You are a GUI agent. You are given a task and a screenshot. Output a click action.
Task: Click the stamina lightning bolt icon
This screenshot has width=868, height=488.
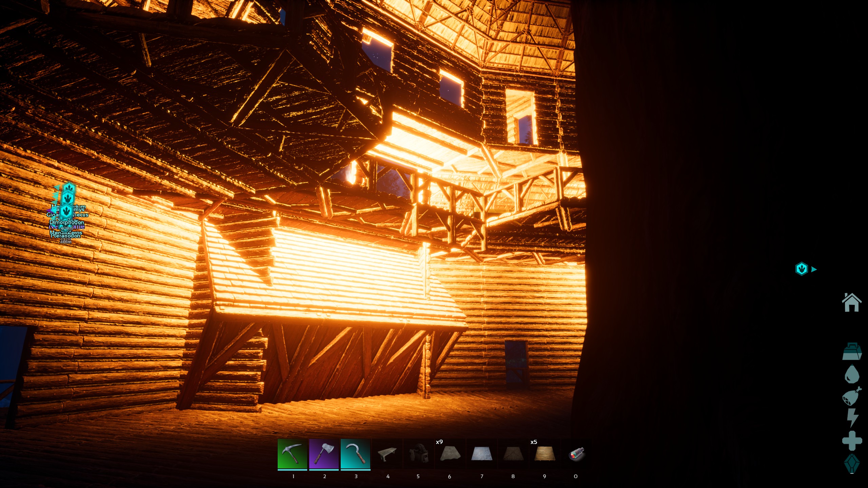[x=852, y=418]
